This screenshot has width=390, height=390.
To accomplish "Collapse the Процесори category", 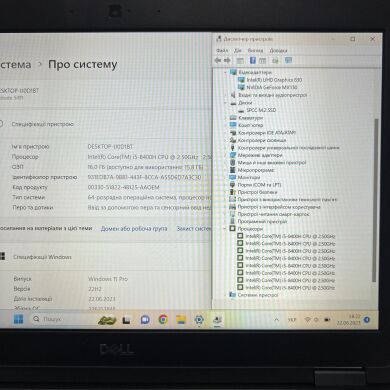I will tap(226, 229).
